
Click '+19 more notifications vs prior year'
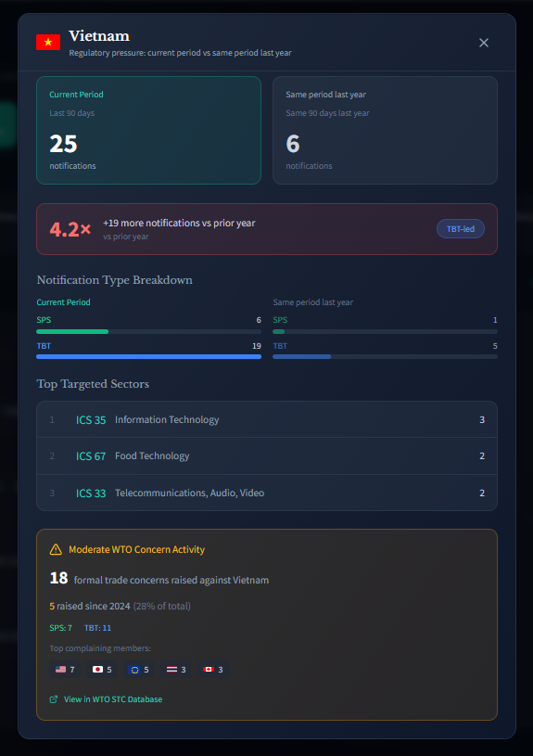click(179, 223)
